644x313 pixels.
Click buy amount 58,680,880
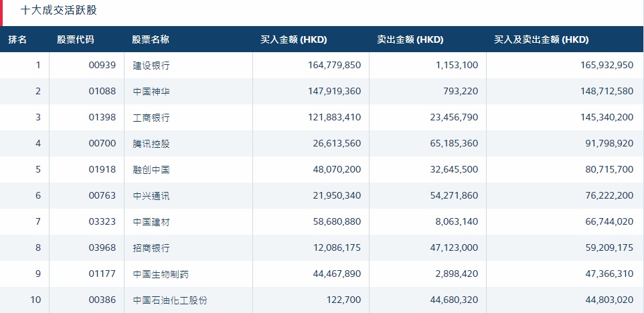tap(337, 221)
